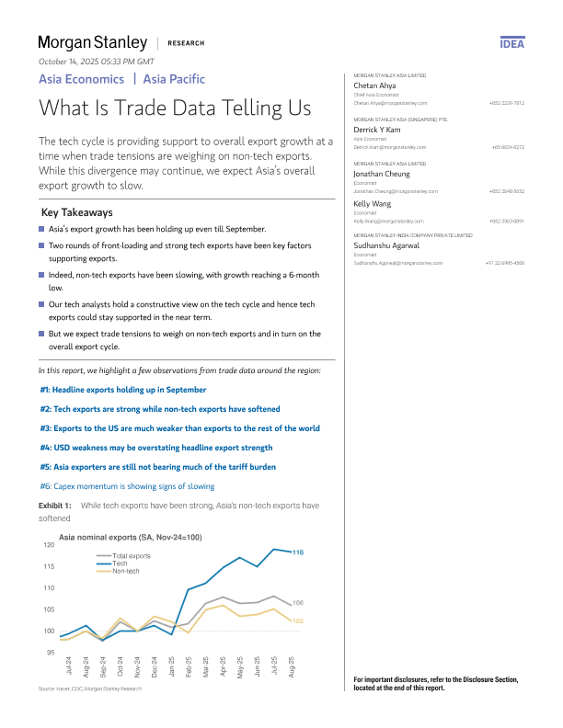Viewport: 563px width, 728px height.
Task: Click the IDEA badge in header
Action: pyautogui.click(x=512, y=43)
